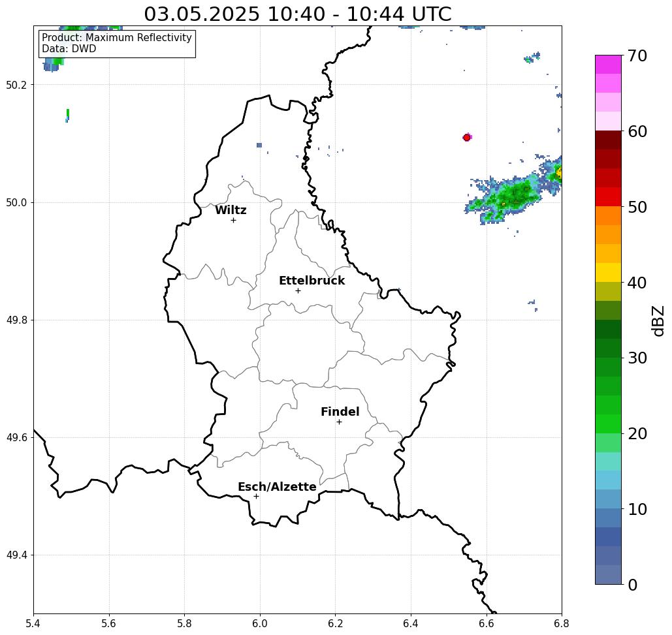The width and height of the screenshot is (672, 635).
Task: Click the longitude tick label "6.2"
Action: tap(336, 623)
